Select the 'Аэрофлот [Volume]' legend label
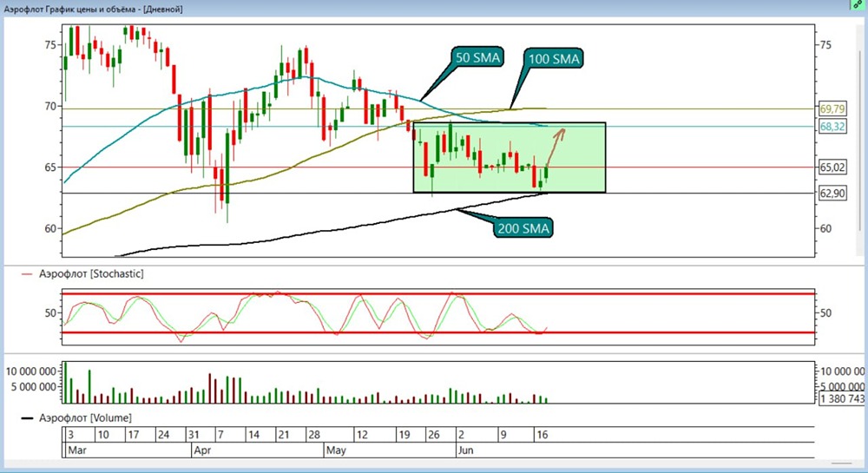The image size is (868, 473). tap(85, 417)
